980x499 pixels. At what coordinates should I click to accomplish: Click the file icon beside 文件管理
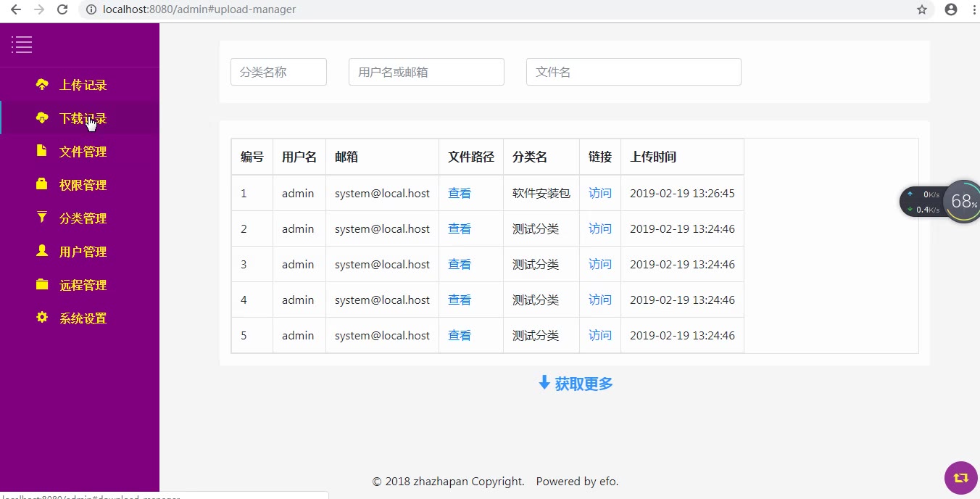click(x=42, y=151)
